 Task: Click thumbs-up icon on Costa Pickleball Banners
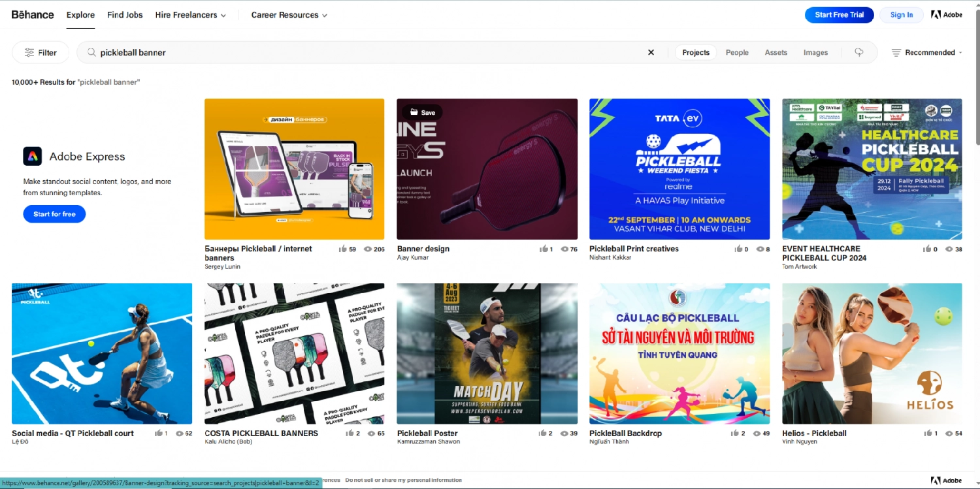pos(350,434)
